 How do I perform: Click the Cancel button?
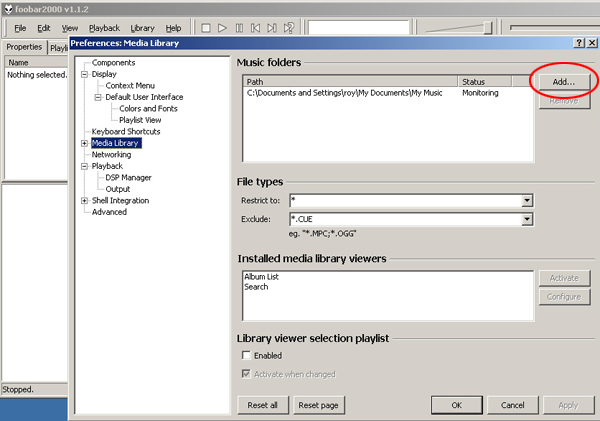[x=512, y=405]
